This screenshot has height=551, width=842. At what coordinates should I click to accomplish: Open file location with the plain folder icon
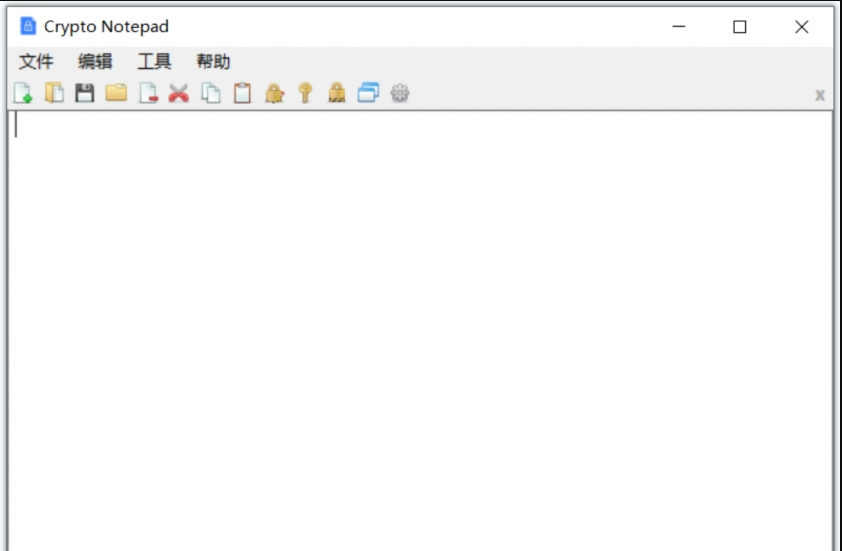[x=116, y=93]
